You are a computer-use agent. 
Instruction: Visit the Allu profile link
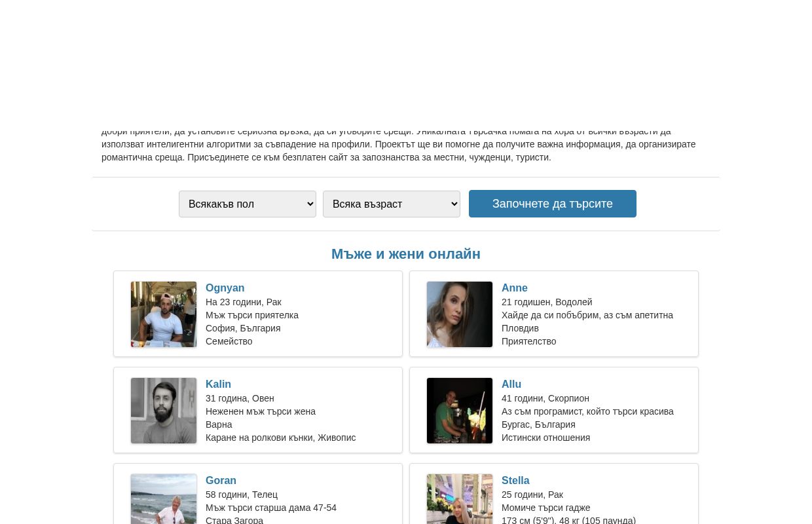[511, 384]
